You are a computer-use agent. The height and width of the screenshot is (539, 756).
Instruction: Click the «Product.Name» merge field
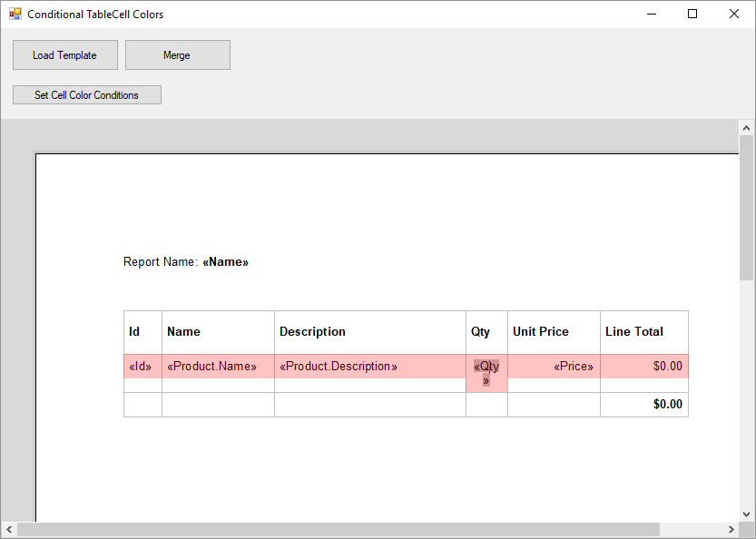click(x=211, y=367)
